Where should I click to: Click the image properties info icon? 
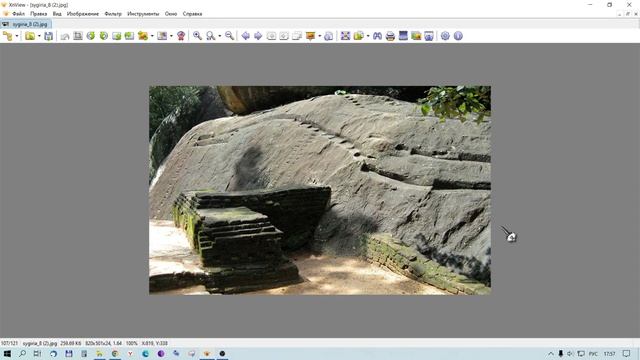pos(329,36)
